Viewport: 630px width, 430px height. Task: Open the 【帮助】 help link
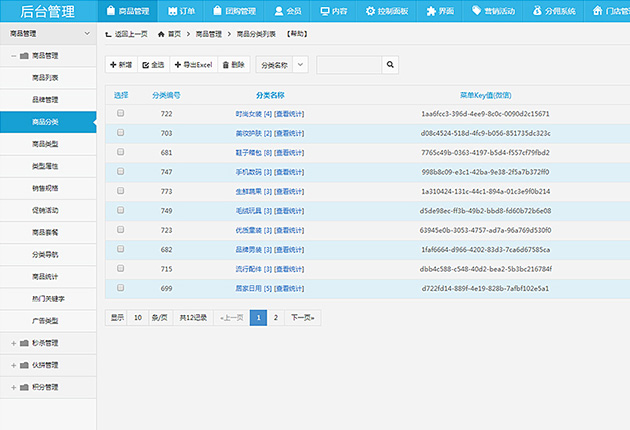[297, 34]
